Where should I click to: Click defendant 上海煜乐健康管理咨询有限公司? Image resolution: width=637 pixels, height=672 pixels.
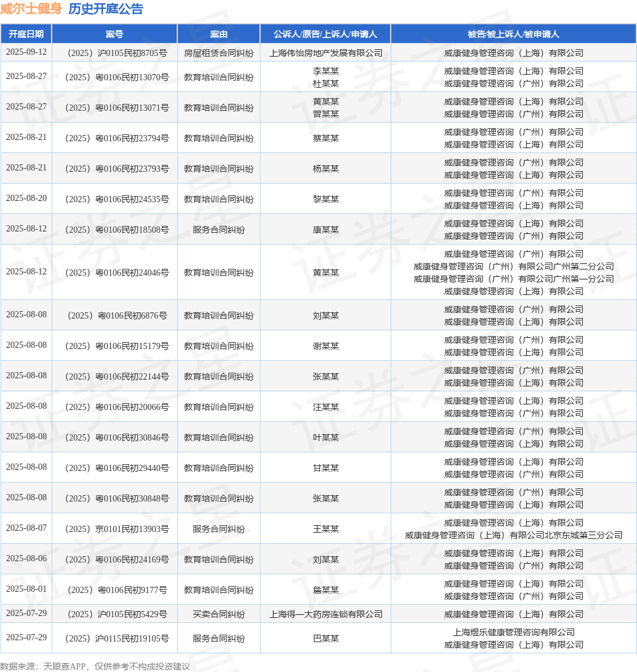(x=513, y=632)
